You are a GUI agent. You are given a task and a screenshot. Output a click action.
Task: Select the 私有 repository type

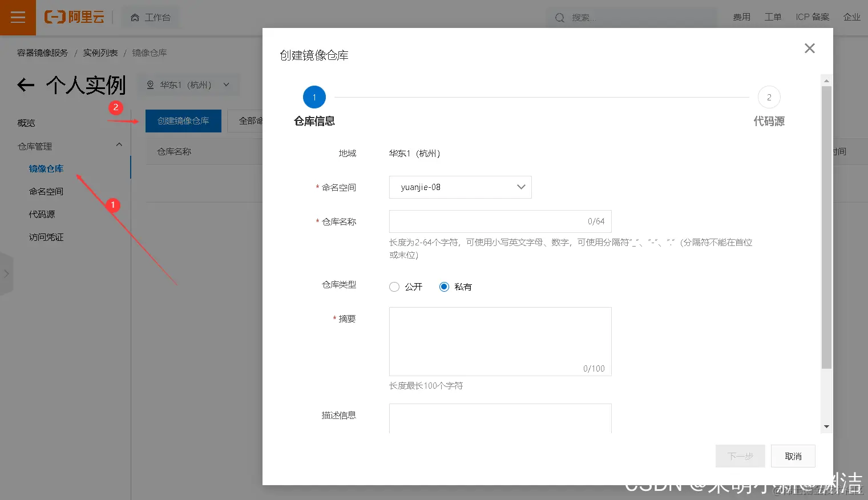[x=444, y=287]
